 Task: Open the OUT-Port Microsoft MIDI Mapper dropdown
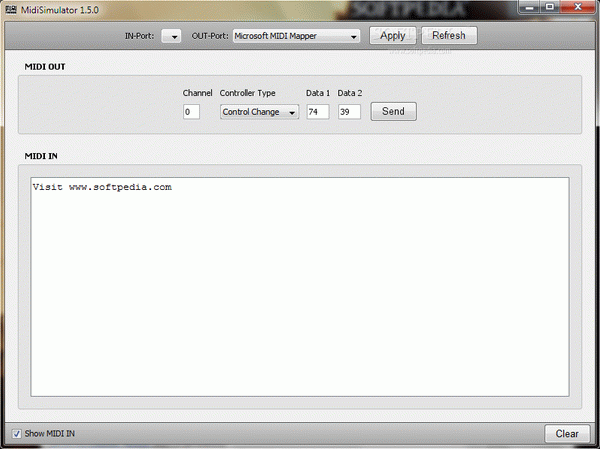pyautogui.click(x=296, y=36)
